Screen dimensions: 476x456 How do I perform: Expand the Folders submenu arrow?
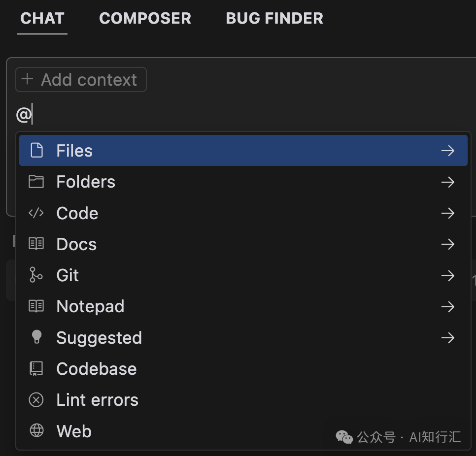447,182
